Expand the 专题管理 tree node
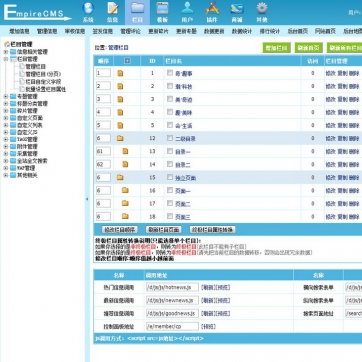This screenshot has width=362, height=362. click(6, 96)
